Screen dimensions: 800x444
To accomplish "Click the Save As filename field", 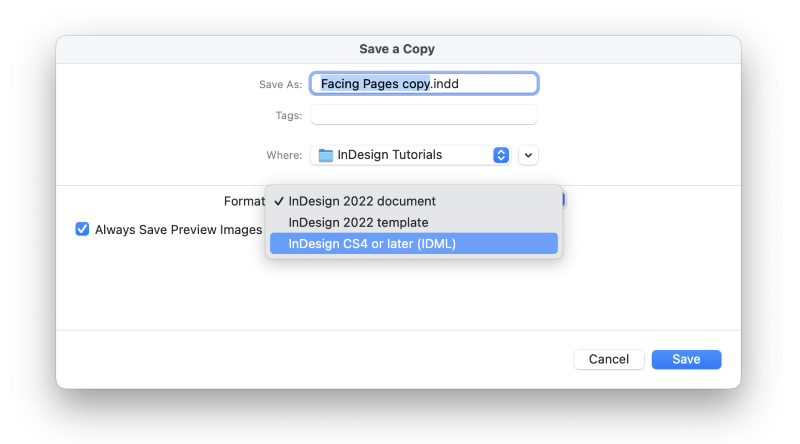I will [x=424, y=84].
